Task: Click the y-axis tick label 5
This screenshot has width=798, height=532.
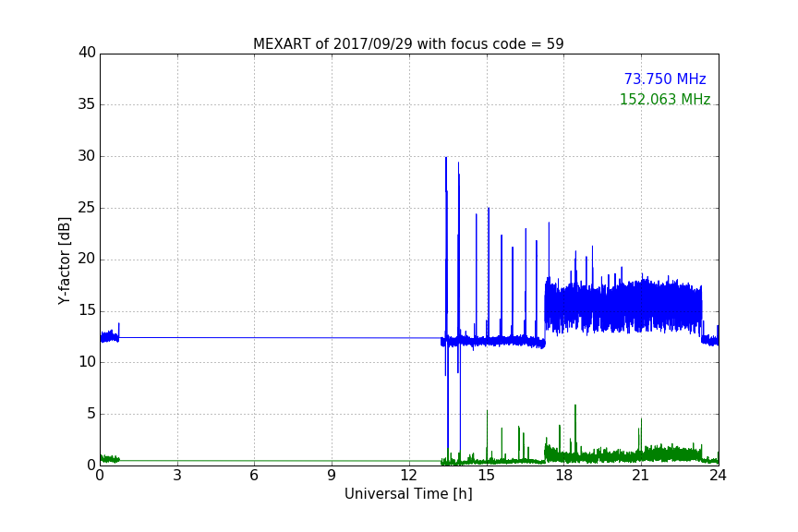Action: (x=91, y=414)
